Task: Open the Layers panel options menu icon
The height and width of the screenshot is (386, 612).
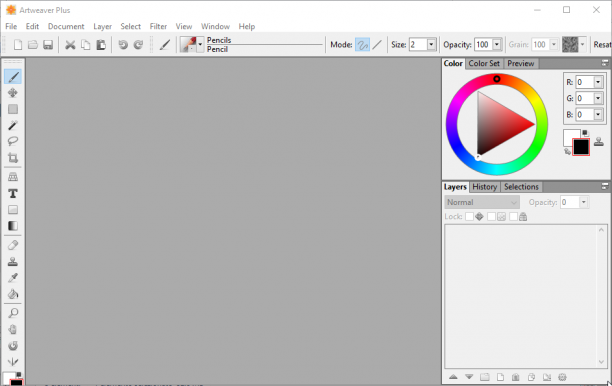Action: [x=605, y=187]
